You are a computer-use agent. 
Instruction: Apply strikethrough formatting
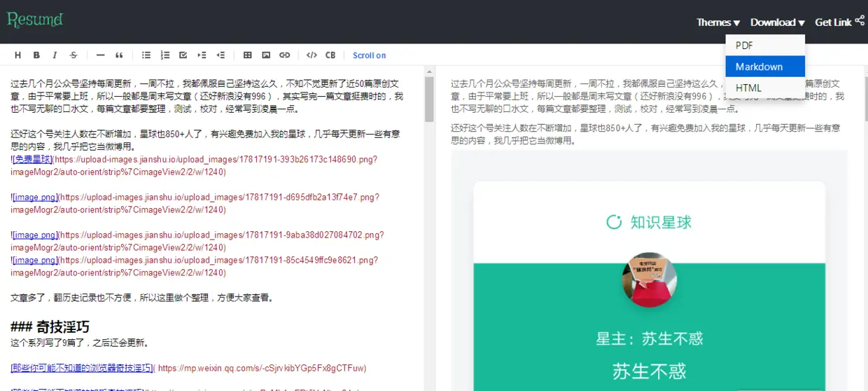point(73,55)
